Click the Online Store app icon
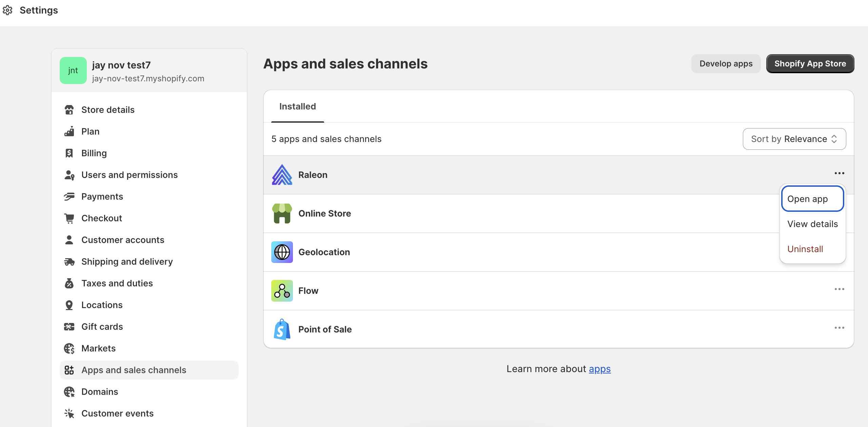Viewport: 868px width, 427px height. pos(282,213)
